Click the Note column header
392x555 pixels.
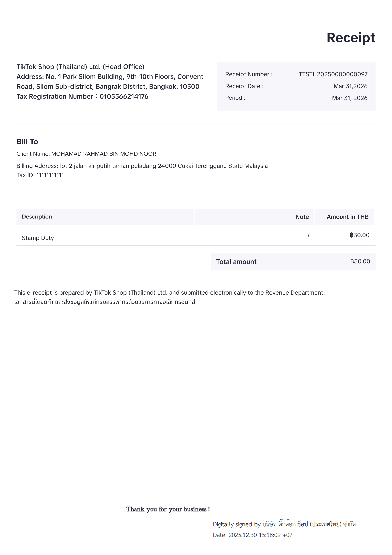tap(302, 217)
